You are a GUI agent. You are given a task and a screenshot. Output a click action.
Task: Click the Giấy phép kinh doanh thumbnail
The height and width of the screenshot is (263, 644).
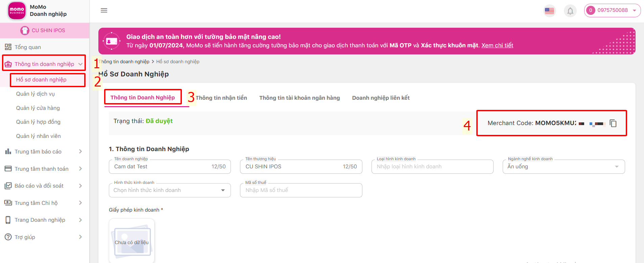click(132, 241)
